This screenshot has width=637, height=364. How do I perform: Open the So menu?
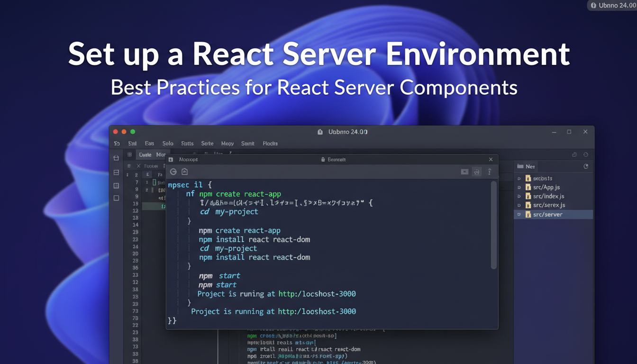coord(117,143)
